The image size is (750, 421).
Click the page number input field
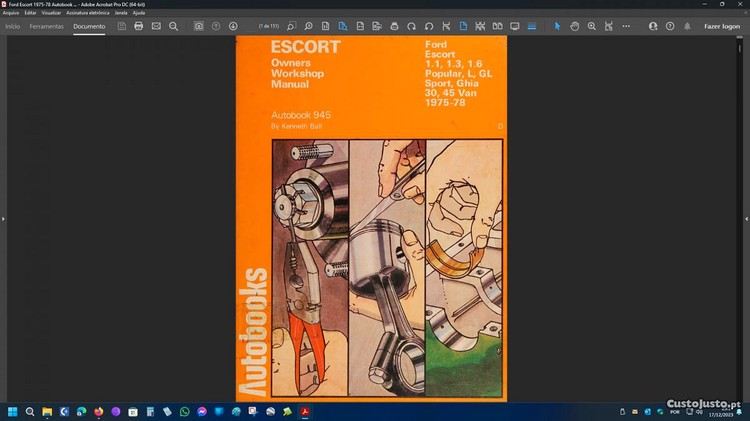(x=267, y=26)
